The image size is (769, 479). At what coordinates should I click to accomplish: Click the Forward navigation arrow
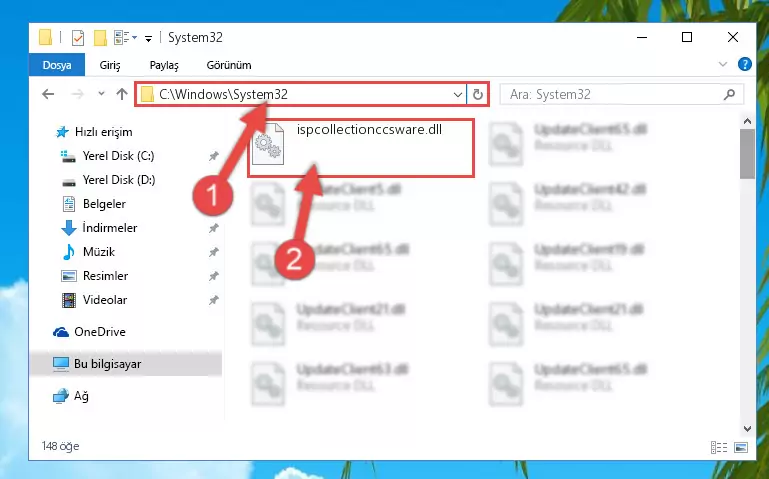click(77, 94)
